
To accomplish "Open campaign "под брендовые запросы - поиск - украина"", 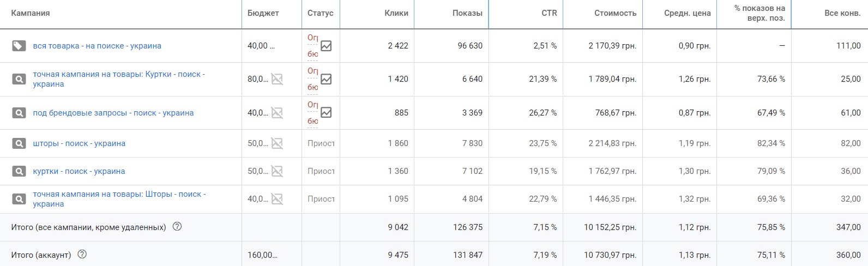I will (113, 113).
